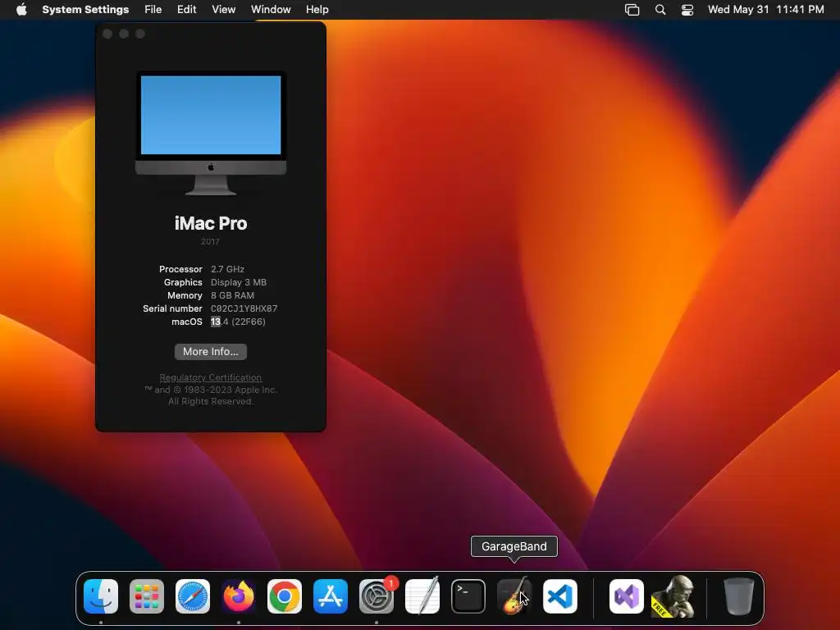Click the macOS version 13.4 (22F66)
Screen dimensions: 840x630
point(238,322)
